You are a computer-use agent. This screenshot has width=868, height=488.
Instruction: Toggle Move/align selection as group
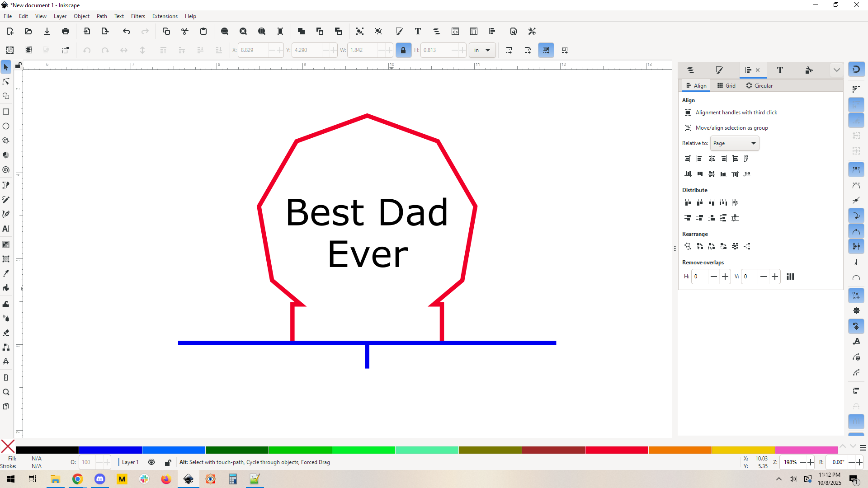tap(688, 128)
